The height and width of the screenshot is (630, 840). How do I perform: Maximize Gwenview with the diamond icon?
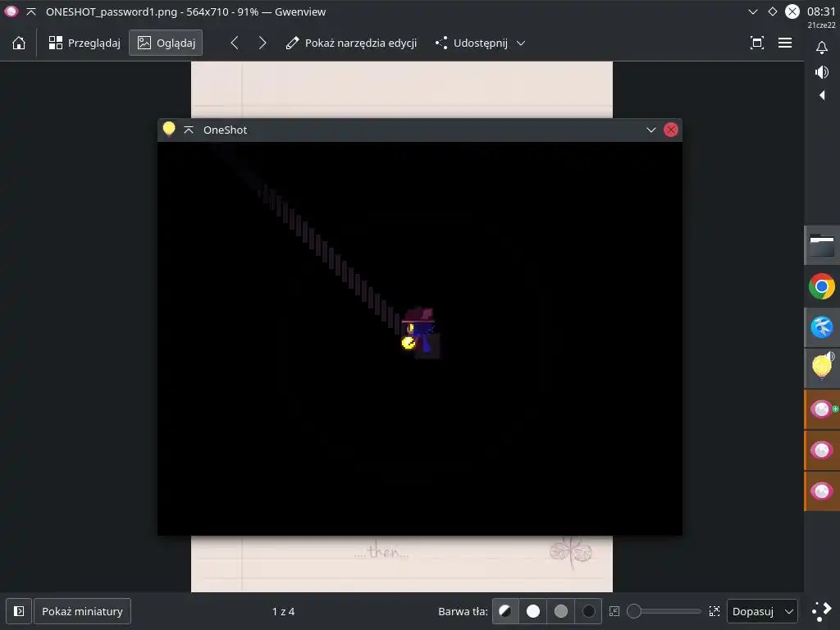pyautogui.click(x=773, y=11)
